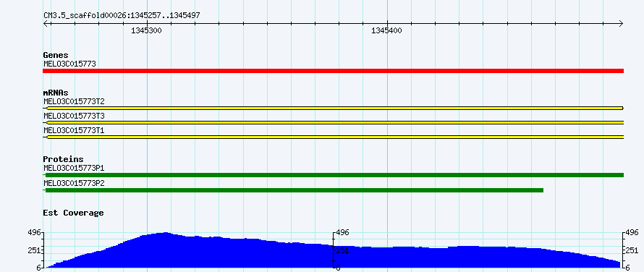644x272 pixels.
Task: Click the shorter MELO3C015773P2 green protein bar
Action: [x=293, y=190]
